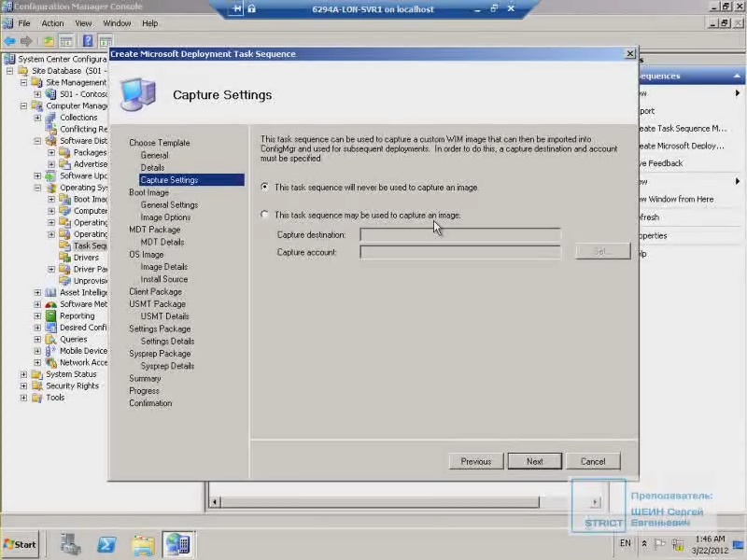This screenshot has height=560, width=747.
Task: Expand the Security Rights tree node
Action: [24, 385]
